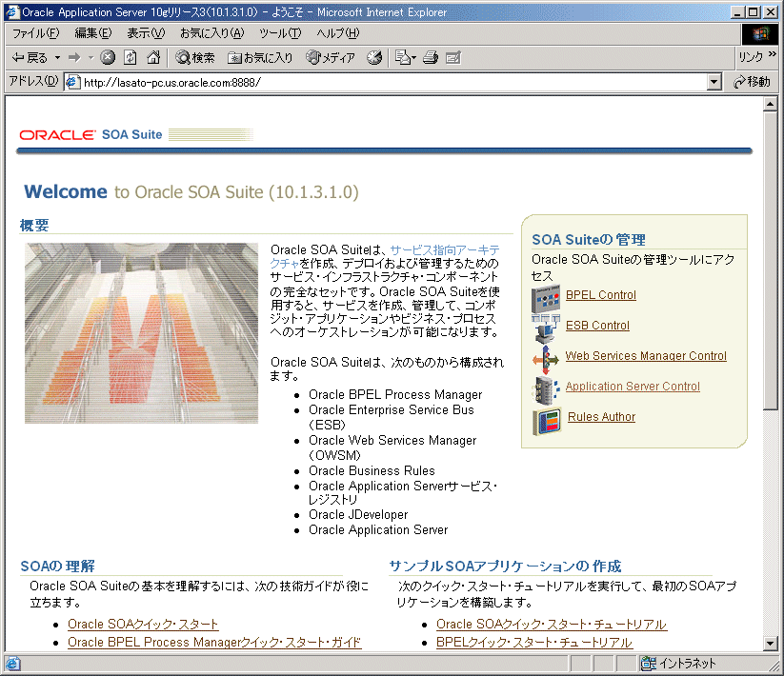Click the Print icon in the toolbar
784x676 pixels.
click(431, 58)
